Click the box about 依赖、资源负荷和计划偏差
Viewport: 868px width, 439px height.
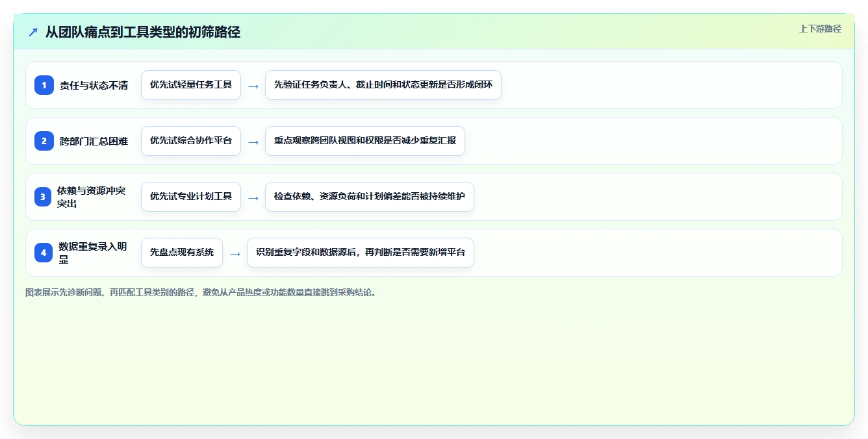tap(370, 197)
